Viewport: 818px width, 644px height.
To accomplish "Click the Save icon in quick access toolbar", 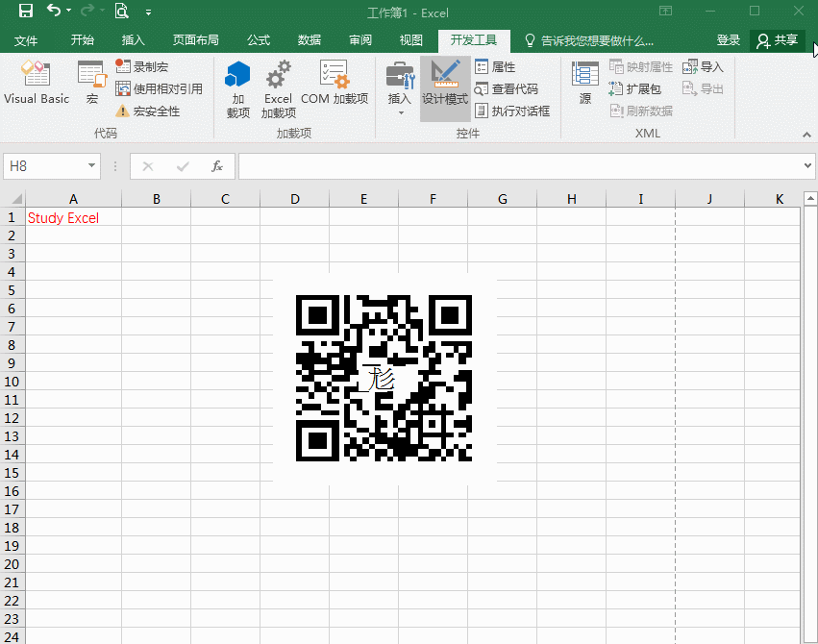I will click(x=25, y=11).
